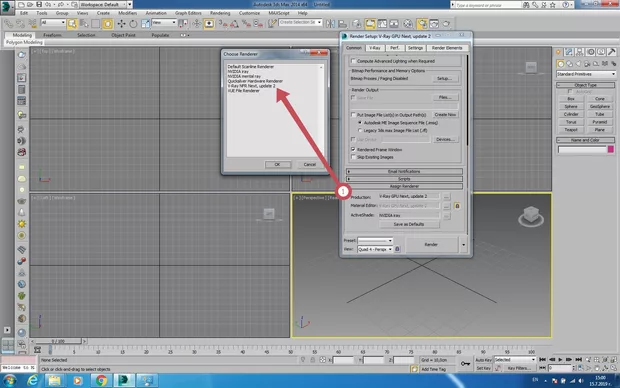
Task: Uncheck Rendered Frame Window checkbox
Action: pos(353,150)
